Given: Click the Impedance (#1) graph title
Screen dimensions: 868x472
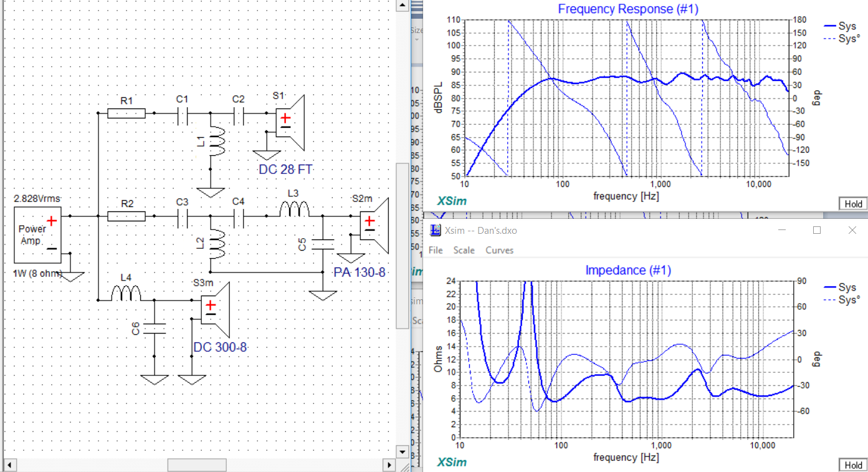Looking at the screenshot, I should pos(628,270).
